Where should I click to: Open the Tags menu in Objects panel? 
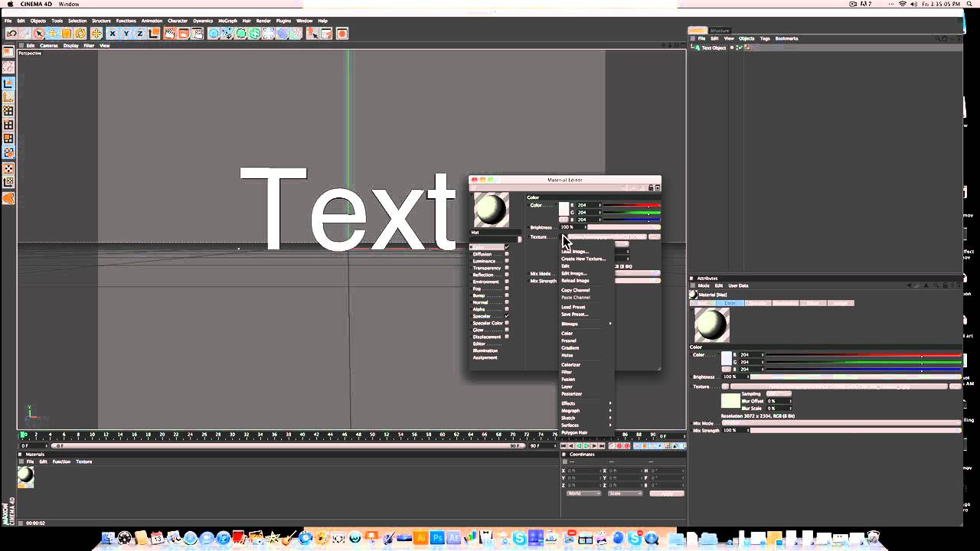point(765,38)
